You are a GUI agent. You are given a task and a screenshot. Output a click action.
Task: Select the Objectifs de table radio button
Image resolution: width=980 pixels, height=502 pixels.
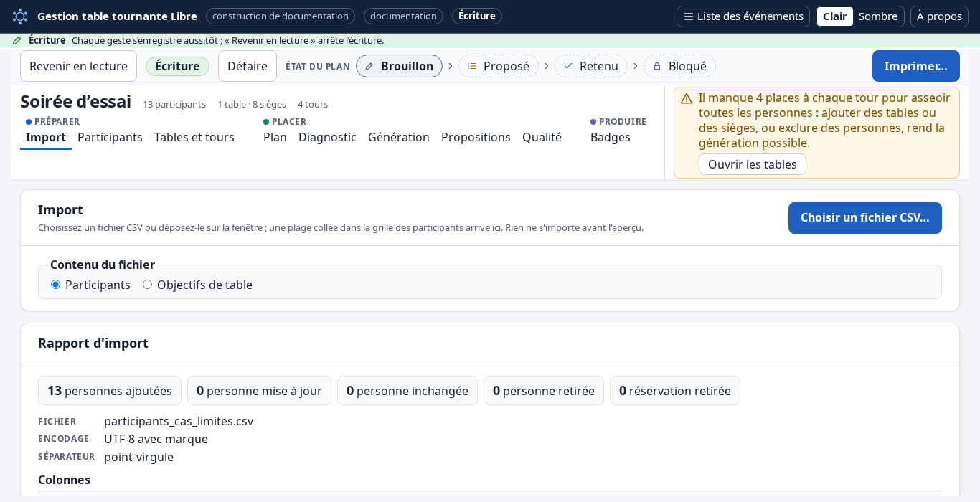(147, 285)
